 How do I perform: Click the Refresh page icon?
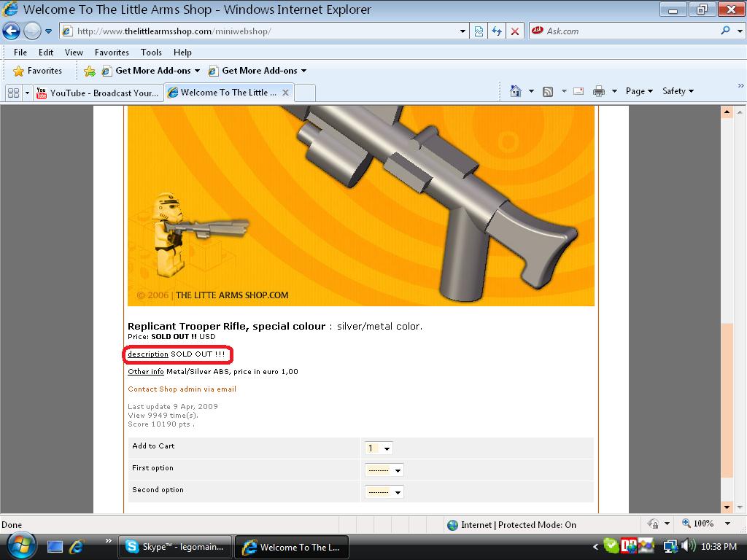point(497,31)
